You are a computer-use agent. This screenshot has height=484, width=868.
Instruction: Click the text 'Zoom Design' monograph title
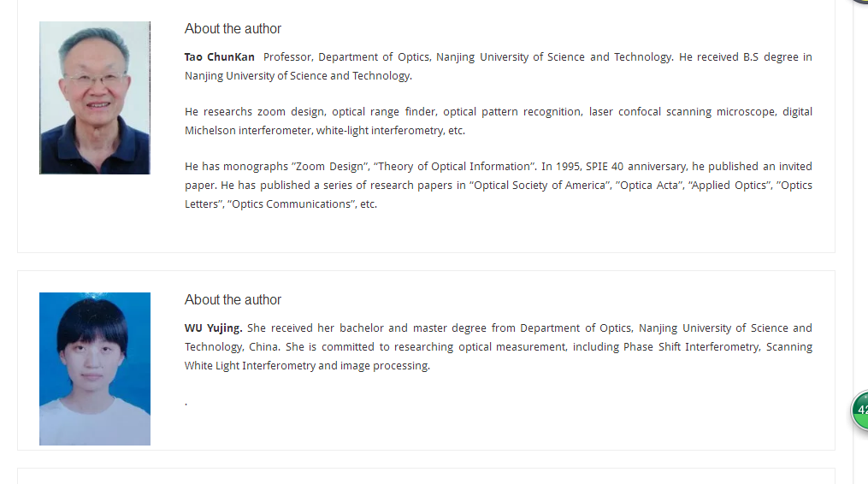[330, 167]
